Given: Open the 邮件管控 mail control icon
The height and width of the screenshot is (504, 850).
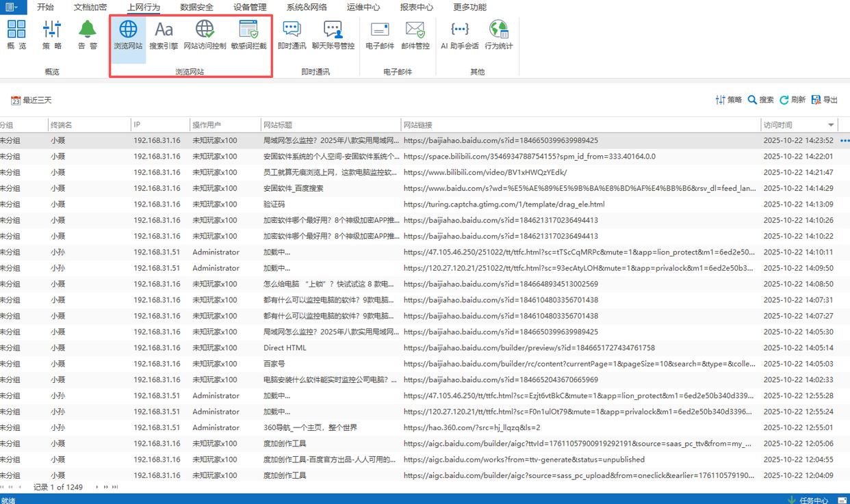Looking at the screenshot, I should [415, 34].
